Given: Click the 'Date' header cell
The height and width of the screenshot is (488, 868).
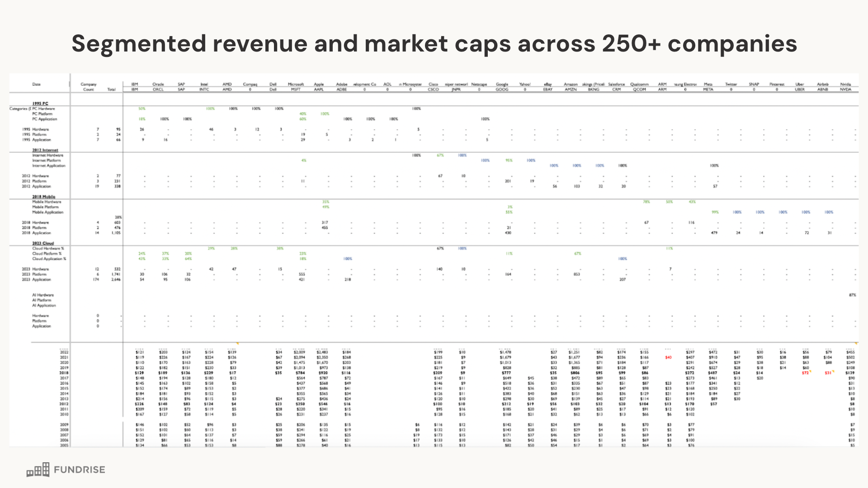Looking at the screenshot, I should point(36,84).
